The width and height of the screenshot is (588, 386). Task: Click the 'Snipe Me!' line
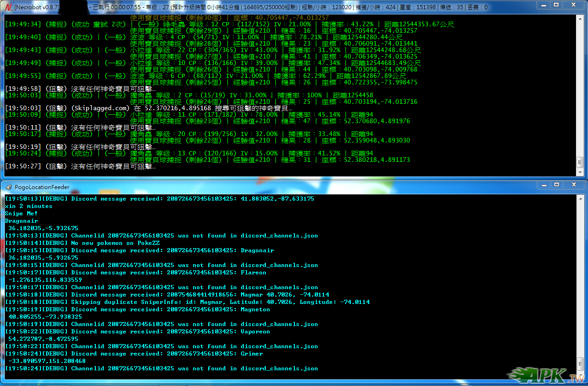pyautogui.click(x=21, y=214)
